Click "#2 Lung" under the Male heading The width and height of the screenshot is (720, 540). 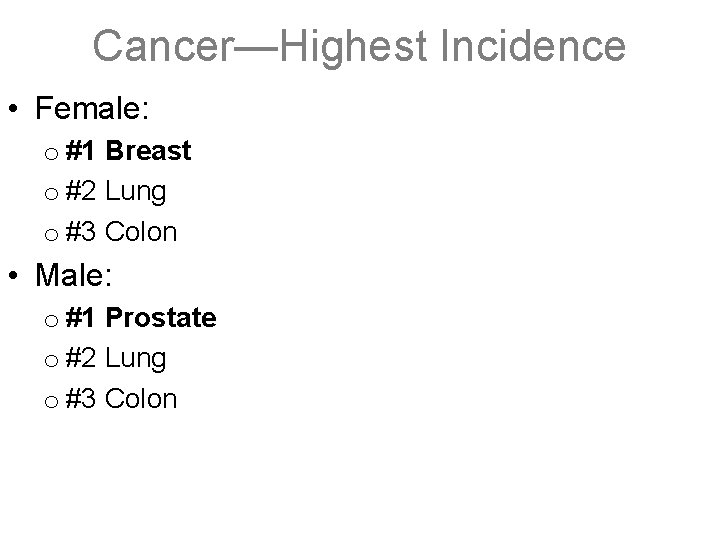coord(116,358)
